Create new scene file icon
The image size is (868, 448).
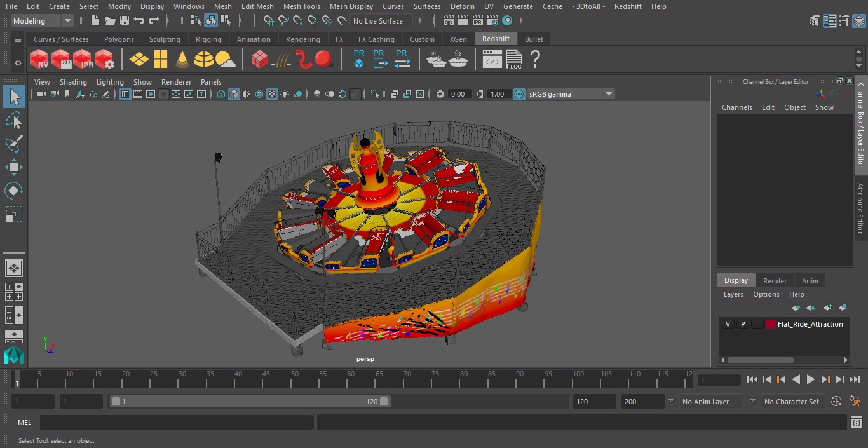[x=95, y=21]
